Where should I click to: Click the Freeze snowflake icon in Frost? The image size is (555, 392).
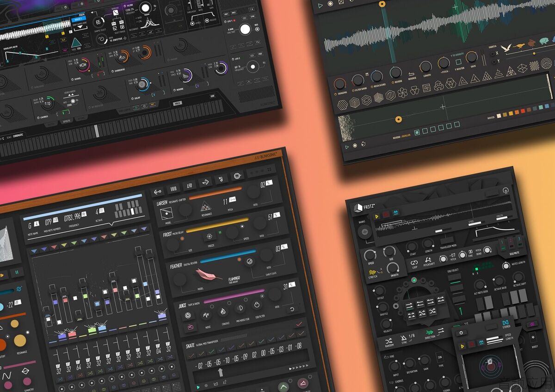(x=209, y=237)
